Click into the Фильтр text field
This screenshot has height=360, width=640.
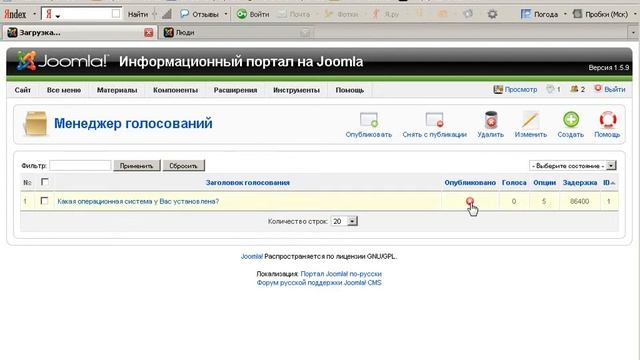[80, 165]
